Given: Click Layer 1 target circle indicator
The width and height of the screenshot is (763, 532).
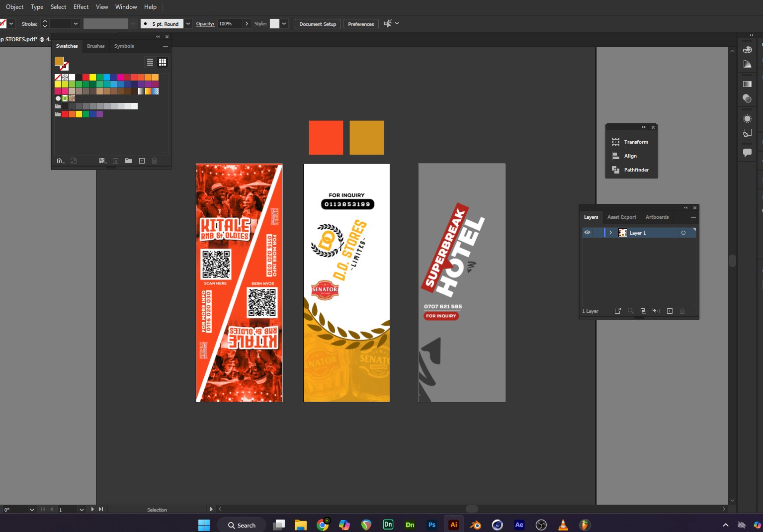Looking at the screenshot, I should click(x=683, y=233).
